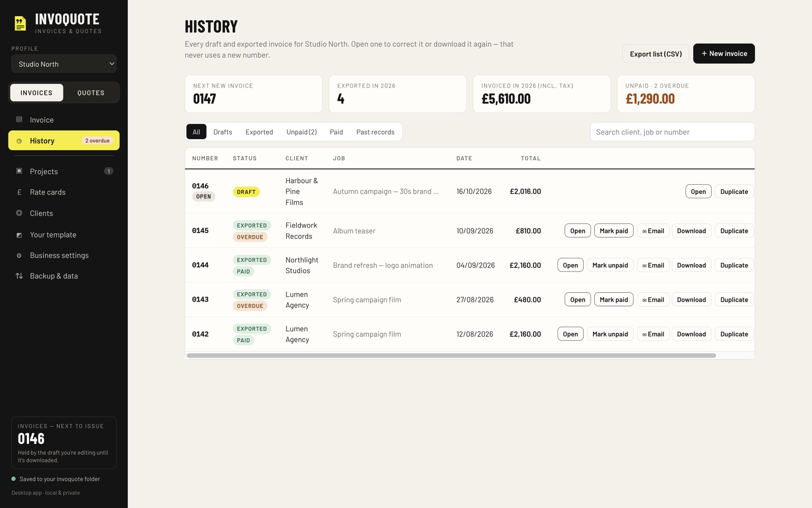Click the table horizontal scrollbar
Viewport: 812px width, 508px height.
point(451,356)
